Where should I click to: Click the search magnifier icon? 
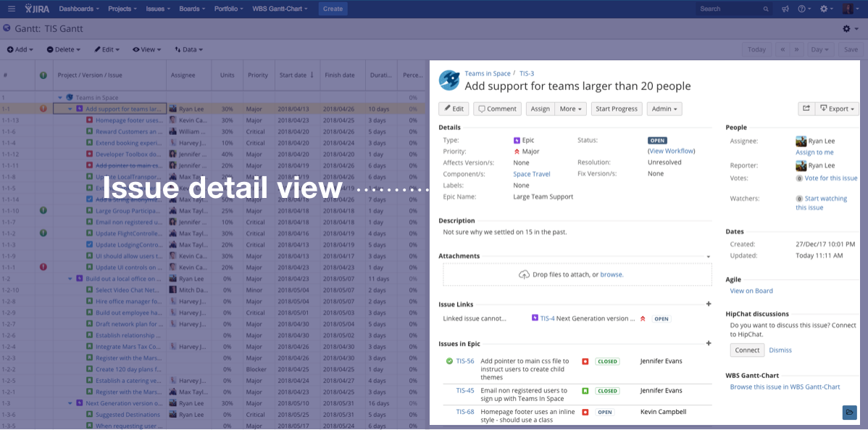[766, 9]
